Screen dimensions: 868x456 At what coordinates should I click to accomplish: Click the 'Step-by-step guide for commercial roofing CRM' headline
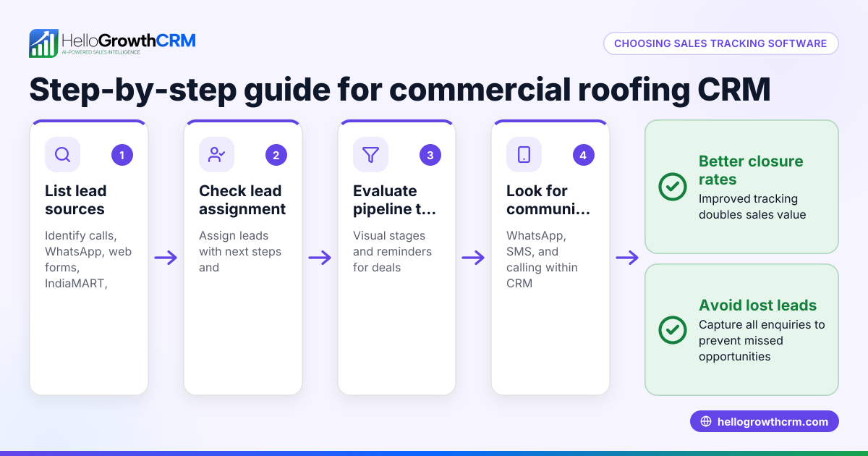tap(400, 90)
